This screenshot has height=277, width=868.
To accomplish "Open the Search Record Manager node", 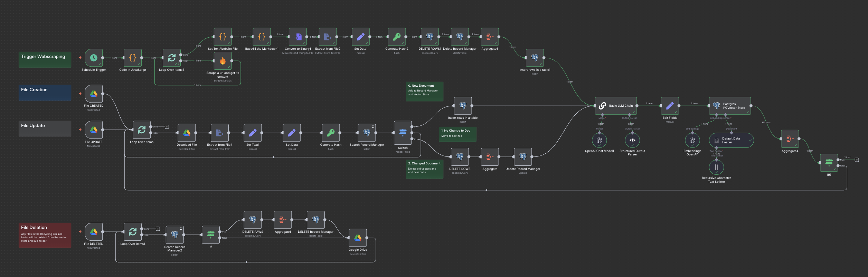I will click(367, 133).
